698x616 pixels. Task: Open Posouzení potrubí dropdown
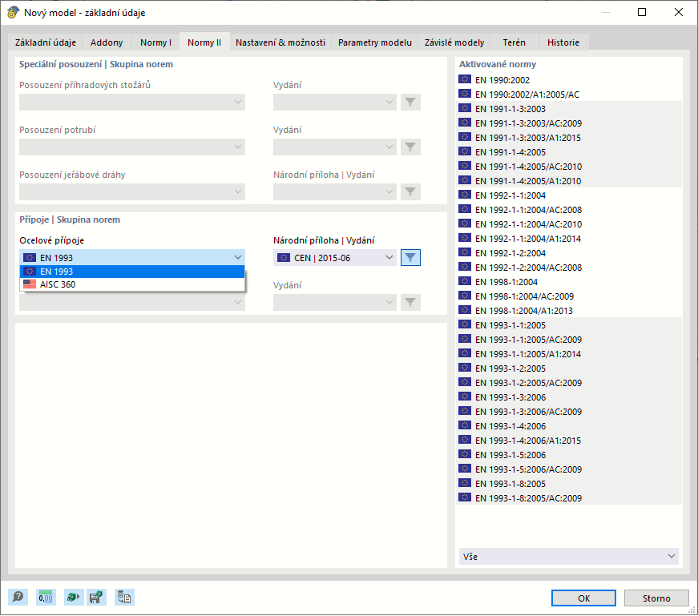click(132, 147)
